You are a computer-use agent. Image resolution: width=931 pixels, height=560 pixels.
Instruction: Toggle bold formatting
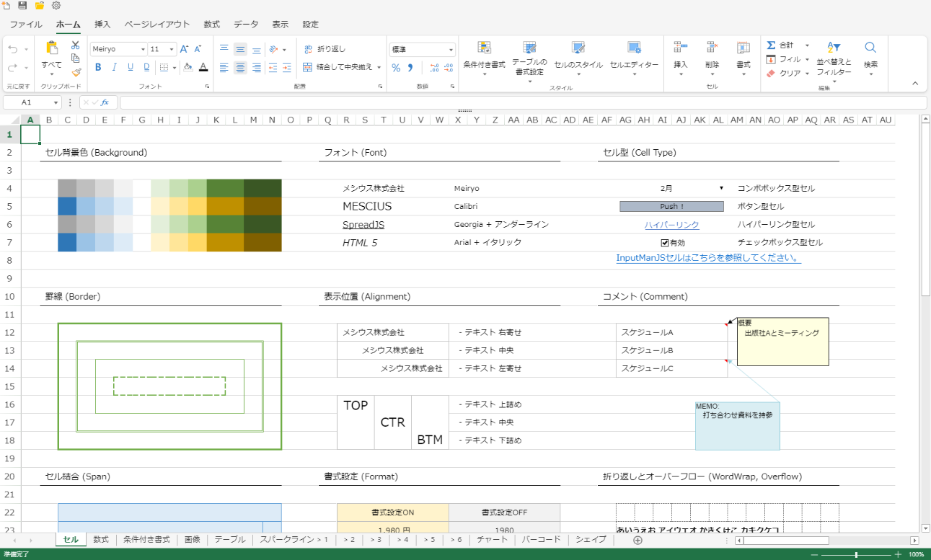pyautogui.click(x=97, y=67)
